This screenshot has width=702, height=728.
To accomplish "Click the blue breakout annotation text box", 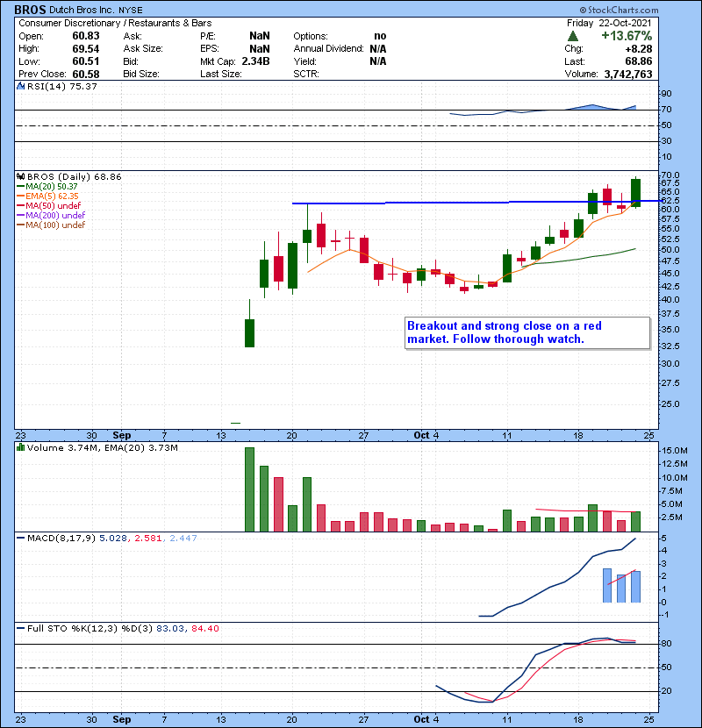I will [x=527, y=333].
